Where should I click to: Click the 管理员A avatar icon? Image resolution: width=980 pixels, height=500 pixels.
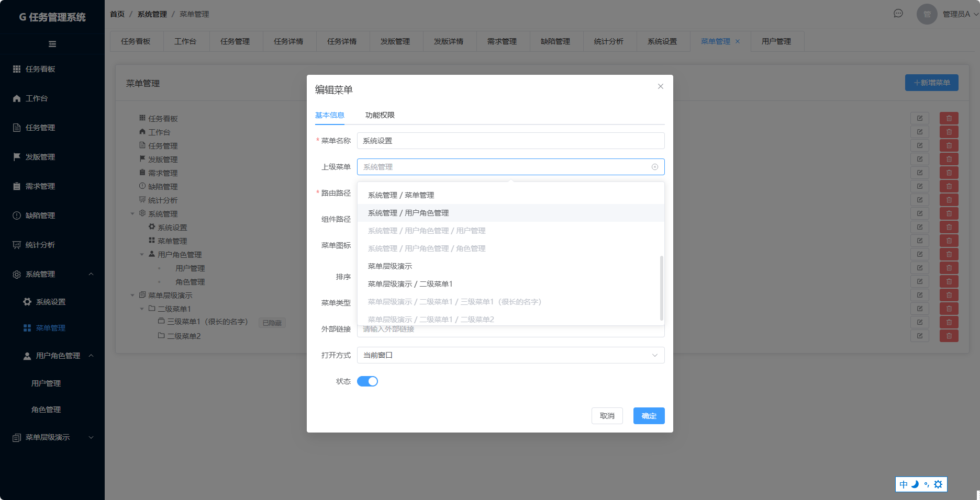(927, 14)
